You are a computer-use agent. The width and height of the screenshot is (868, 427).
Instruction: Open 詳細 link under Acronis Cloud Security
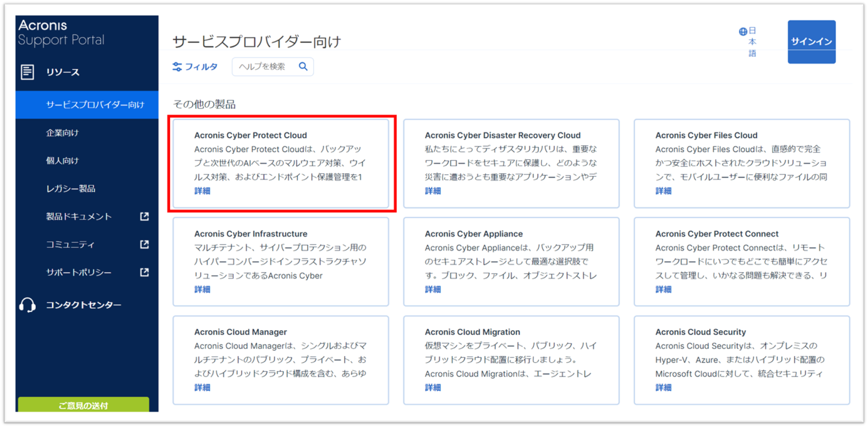coord(663,387)
